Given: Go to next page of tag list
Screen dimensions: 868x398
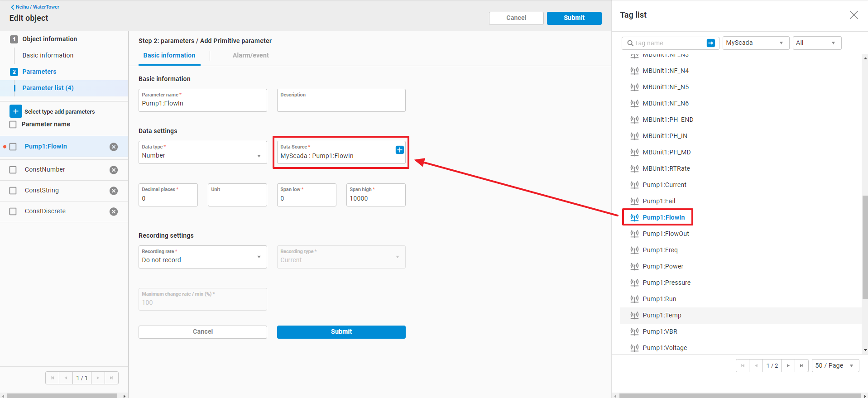Looking at the screenshot, I should tap(788, 366).
